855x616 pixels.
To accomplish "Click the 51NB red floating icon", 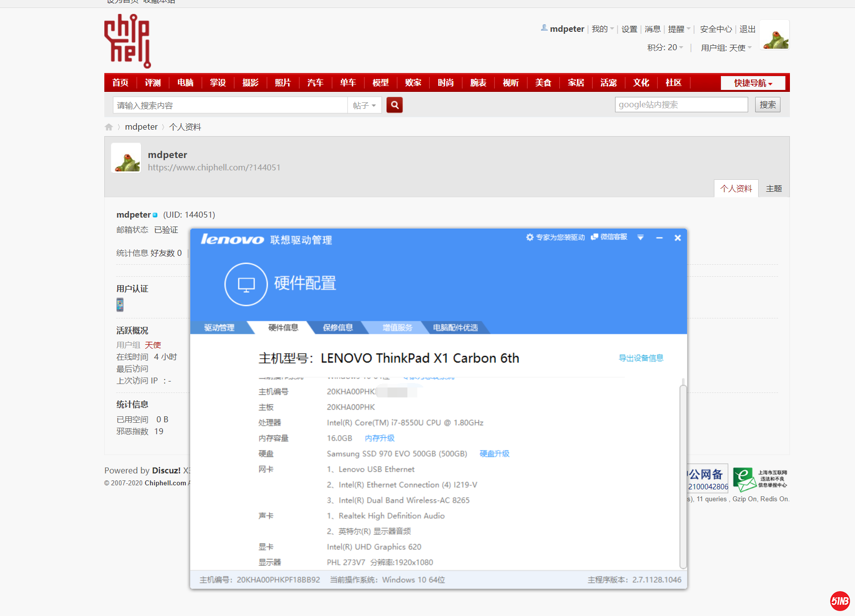I will pyautogui.click(x=840, y=601).
